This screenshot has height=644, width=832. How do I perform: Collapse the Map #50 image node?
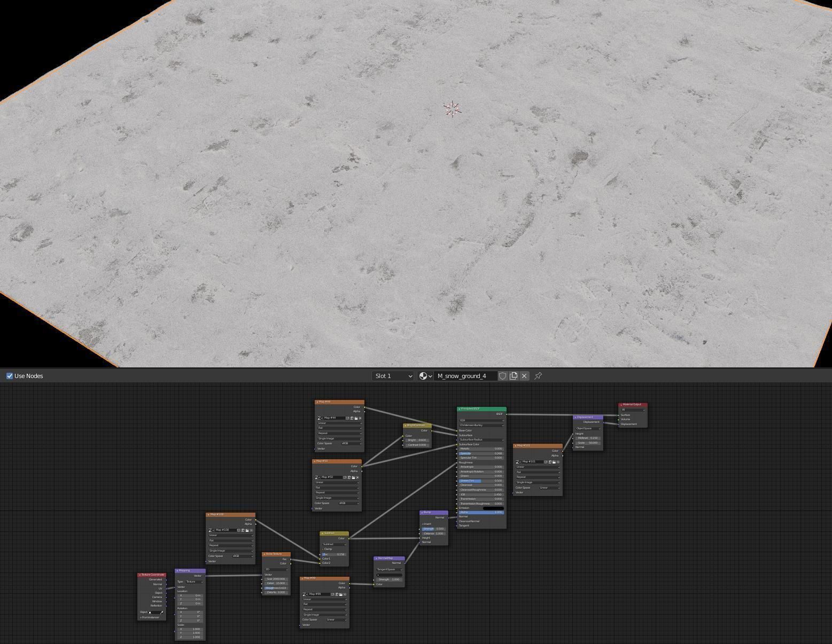[x=315, y=461]
